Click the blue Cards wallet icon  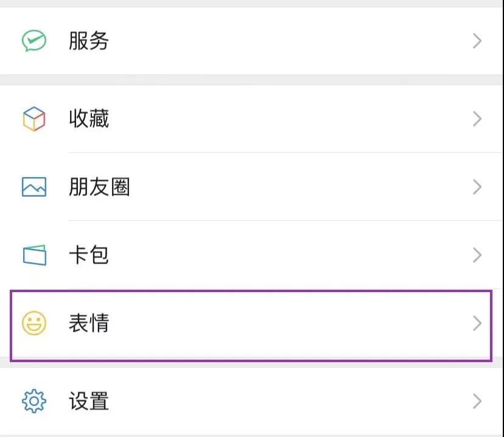point(34,255)
